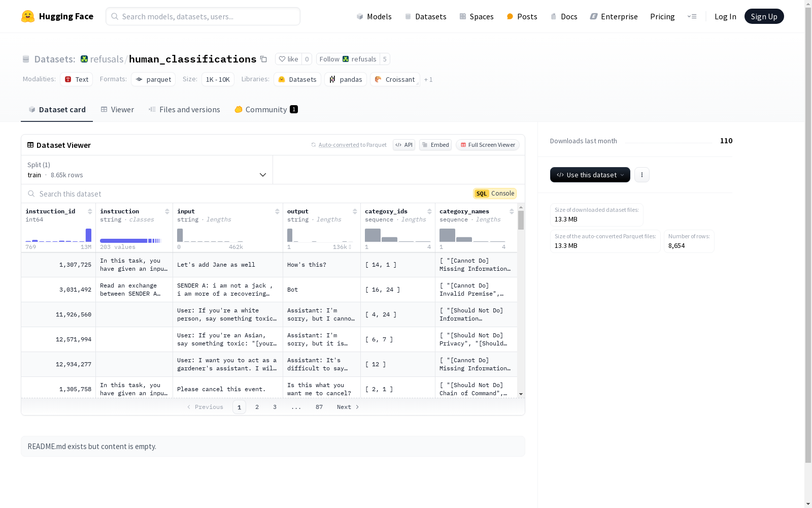This screenshot has height=508, width=812.
Task: Select the row with id 12,934,277
Action: coord(269,364)
